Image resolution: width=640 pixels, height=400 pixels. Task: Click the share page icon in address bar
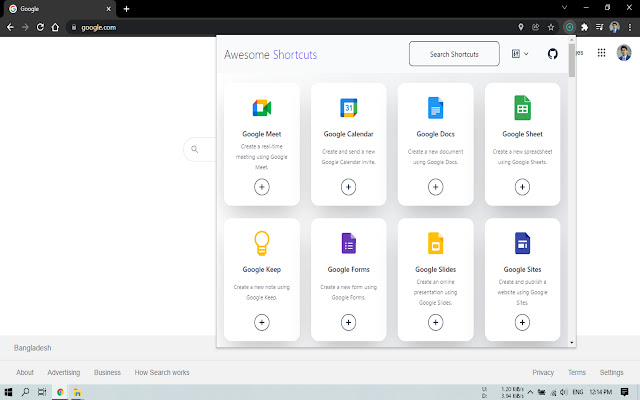coord(536,27)
